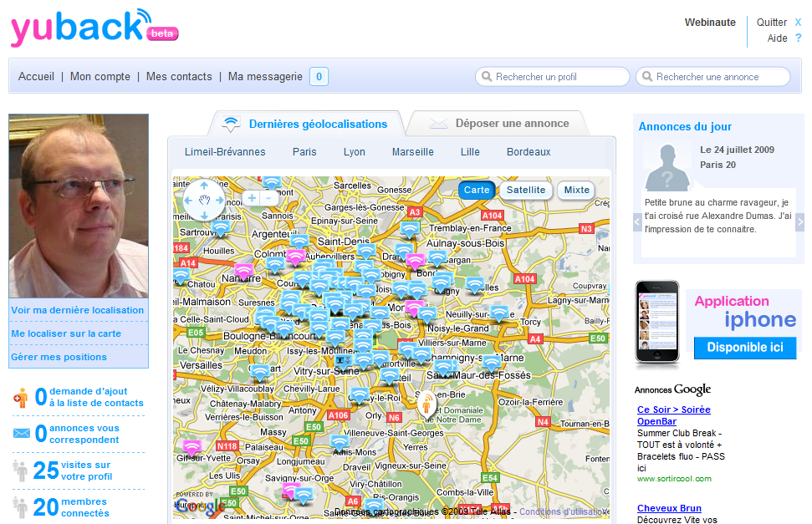Click membres connectés
Image resolution: width=812 pixels, height=524 pixels.
[x=85, y=507]
